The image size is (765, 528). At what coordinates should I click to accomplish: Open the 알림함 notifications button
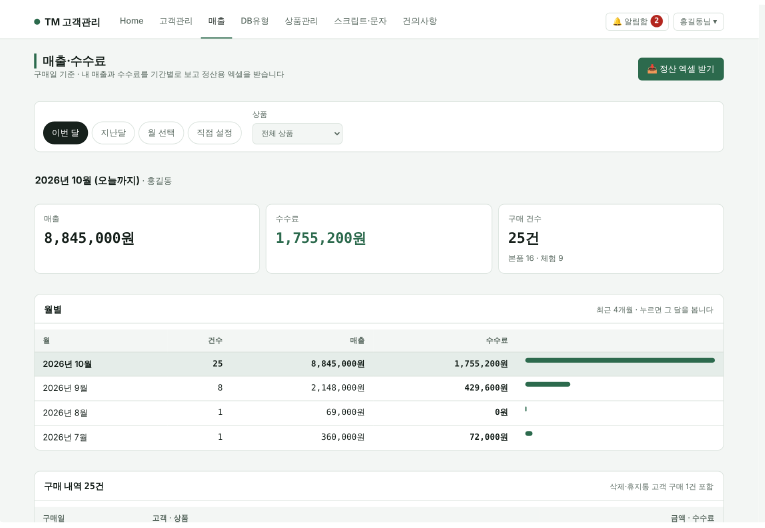point(637,21)
